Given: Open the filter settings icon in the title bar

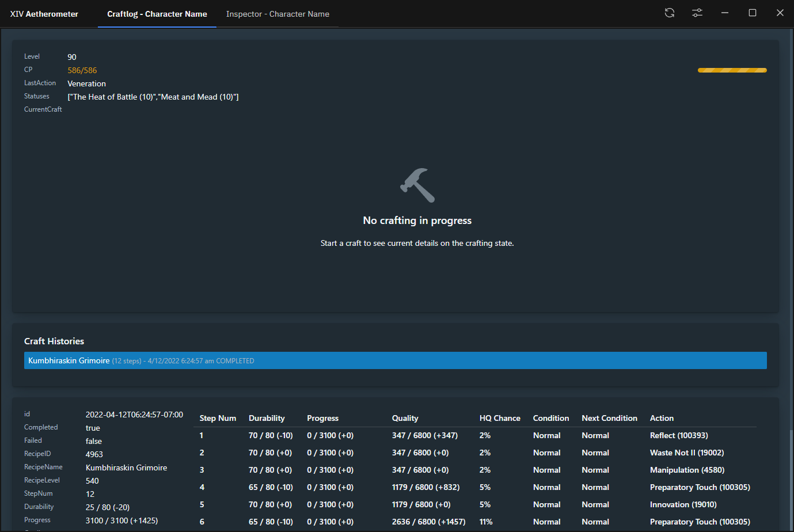Looking at the screenshot, I should [697, 12].
